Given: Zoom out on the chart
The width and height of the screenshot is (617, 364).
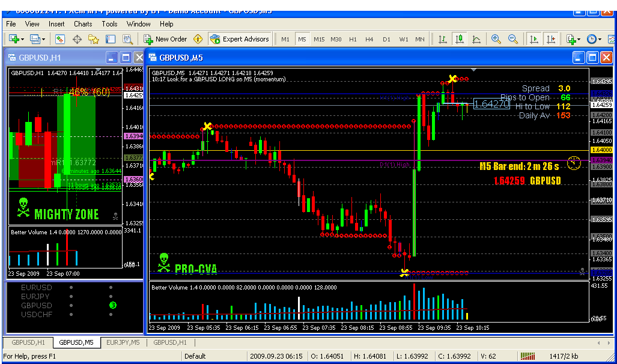Looking at the screenshot, I should tap(512, 39).
